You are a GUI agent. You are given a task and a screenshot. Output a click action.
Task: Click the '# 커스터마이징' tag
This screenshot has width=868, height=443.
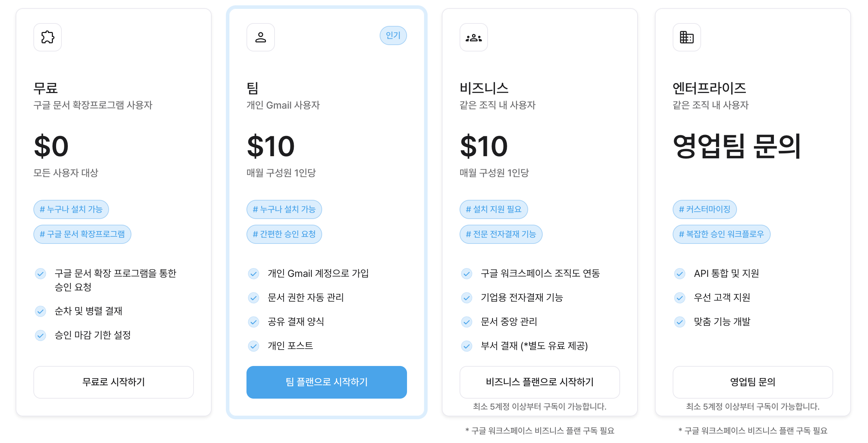pyautogui.click(x=705, y=209)
